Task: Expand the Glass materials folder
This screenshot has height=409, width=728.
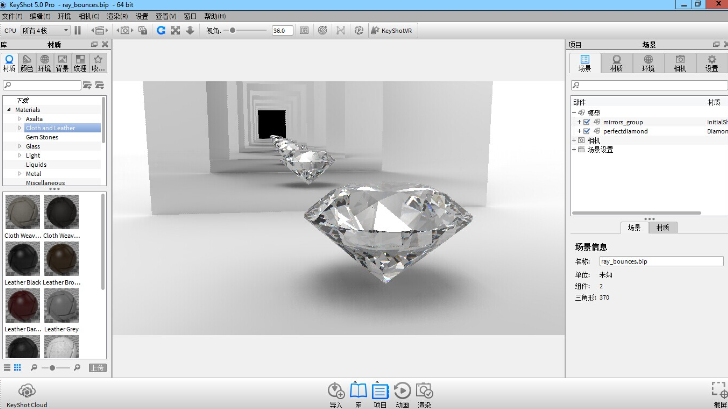Action: 20,146
